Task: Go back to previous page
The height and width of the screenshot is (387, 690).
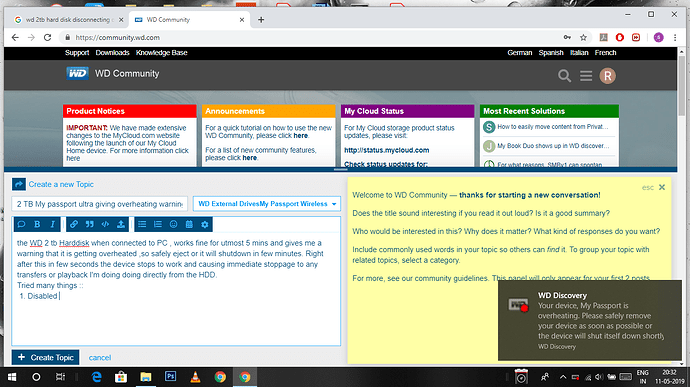Action: pos(15,37)
